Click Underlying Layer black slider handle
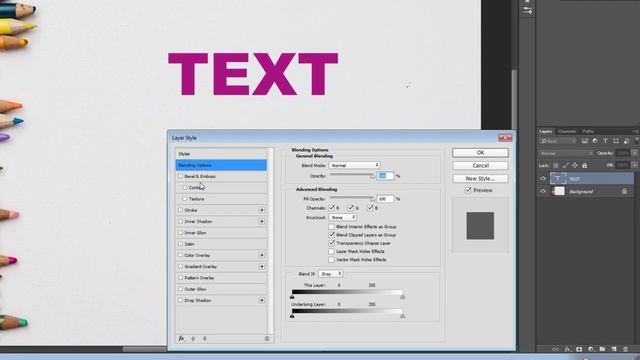This screenshot has height=360, width=640. [x=292, y=316]
